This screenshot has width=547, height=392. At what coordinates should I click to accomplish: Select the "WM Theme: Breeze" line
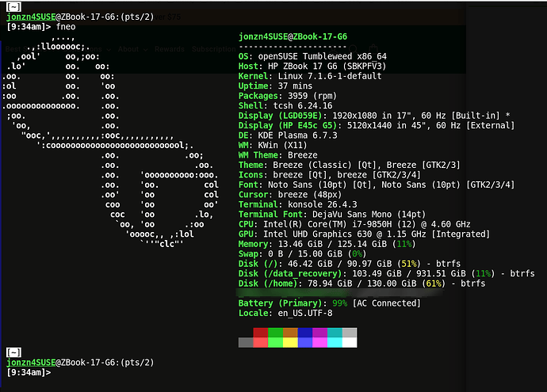tap(278, 155)
